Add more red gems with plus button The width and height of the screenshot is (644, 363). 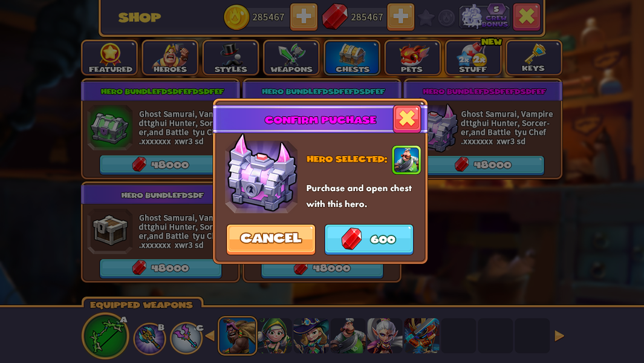pyautogui.click(x=400, y=17)
